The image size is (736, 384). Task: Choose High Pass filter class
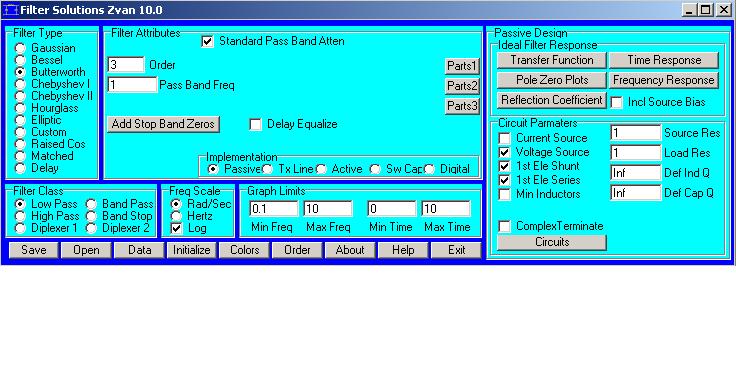coord(20,216)
